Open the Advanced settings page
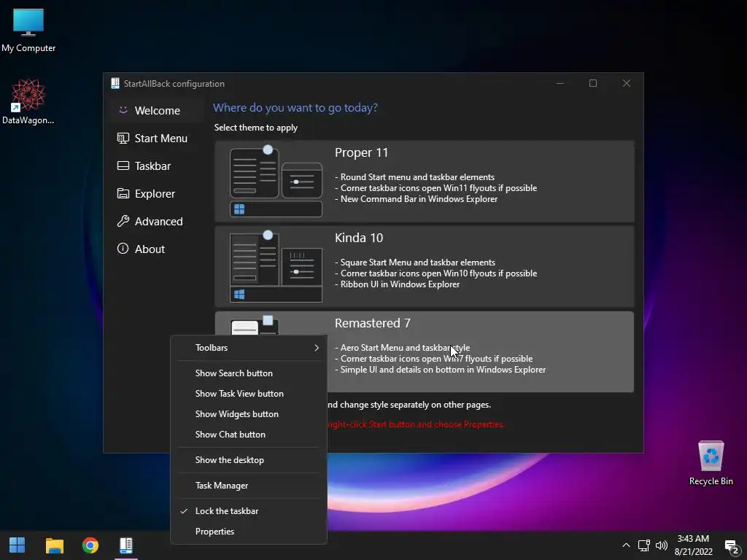 click(x=157, y=221)
